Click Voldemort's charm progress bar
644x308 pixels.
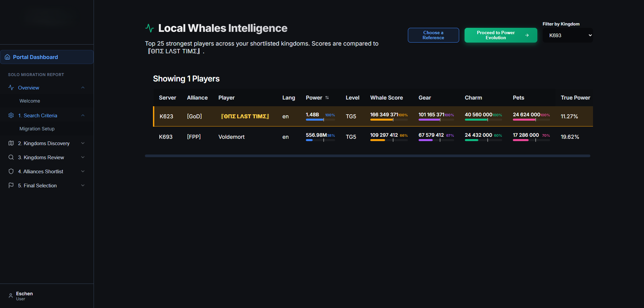point(483,140)
